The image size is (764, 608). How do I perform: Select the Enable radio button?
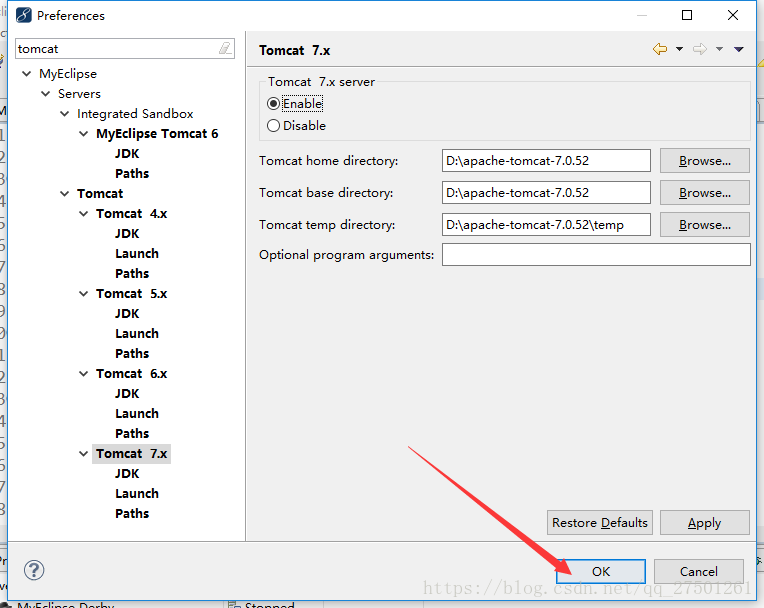pos(273,104)
